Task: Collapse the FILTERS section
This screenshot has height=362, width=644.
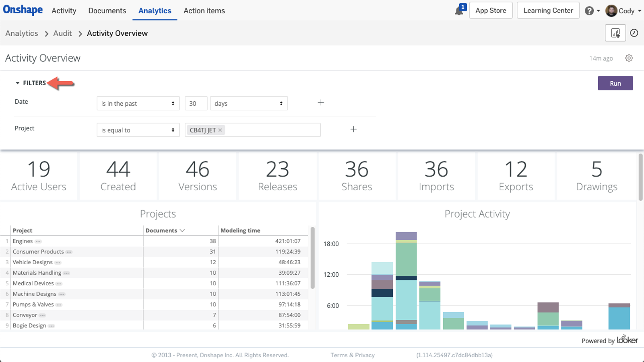Action: pyautogui.click(x=34, y=83)
